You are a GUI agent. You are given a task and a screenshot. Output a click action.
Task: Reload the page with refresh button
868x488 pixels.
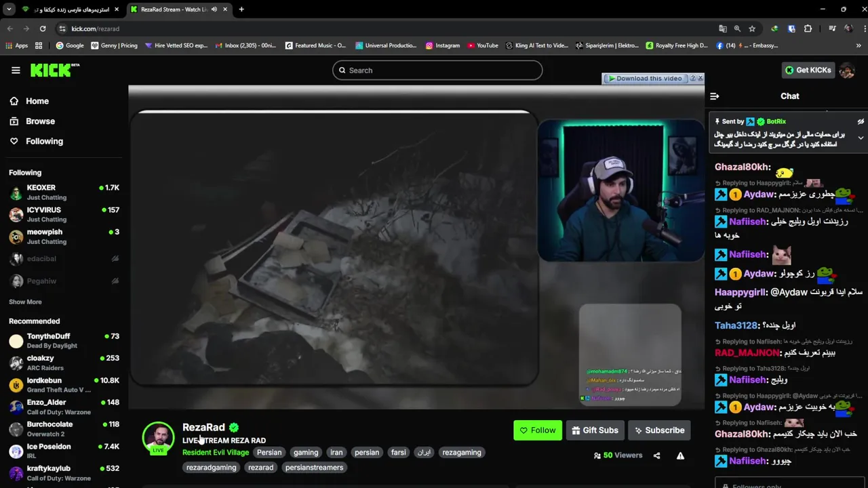click(43, 28)
